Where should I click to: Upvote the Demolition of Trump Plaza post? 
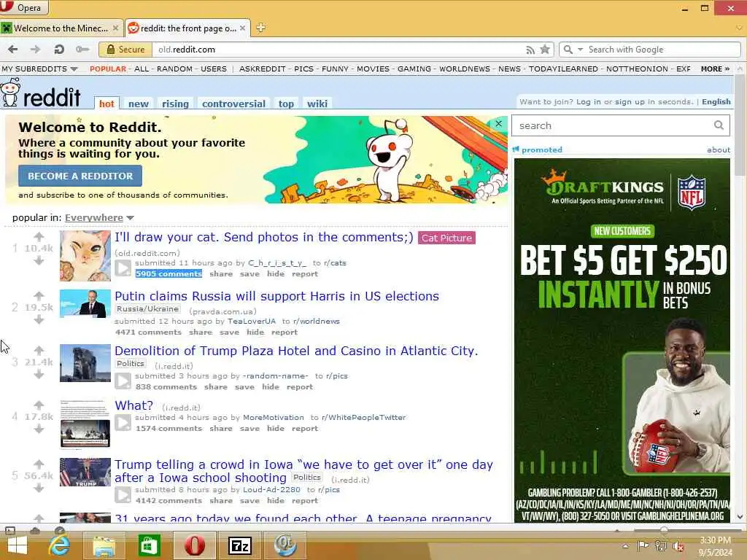(39, 350)
